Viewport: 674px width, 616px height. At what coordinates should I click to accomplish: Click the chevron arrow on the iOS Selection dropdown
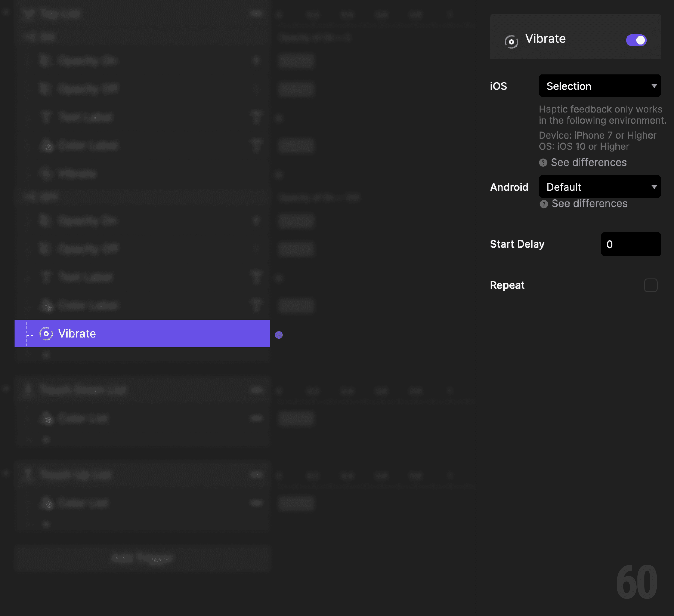pos(654,86)
